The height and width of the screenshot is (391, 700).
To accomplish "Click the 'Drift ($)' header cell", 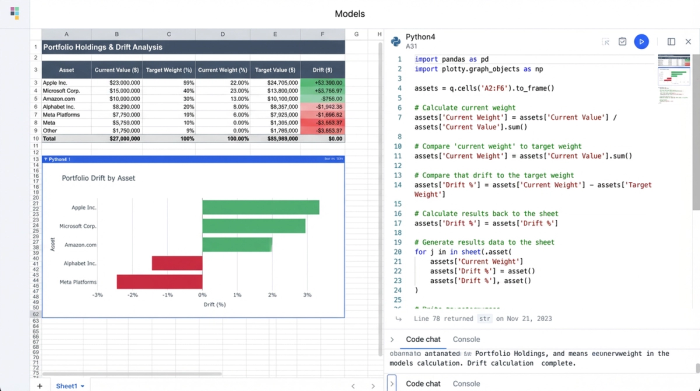I will pyautogui.click(x=322, y=70).
